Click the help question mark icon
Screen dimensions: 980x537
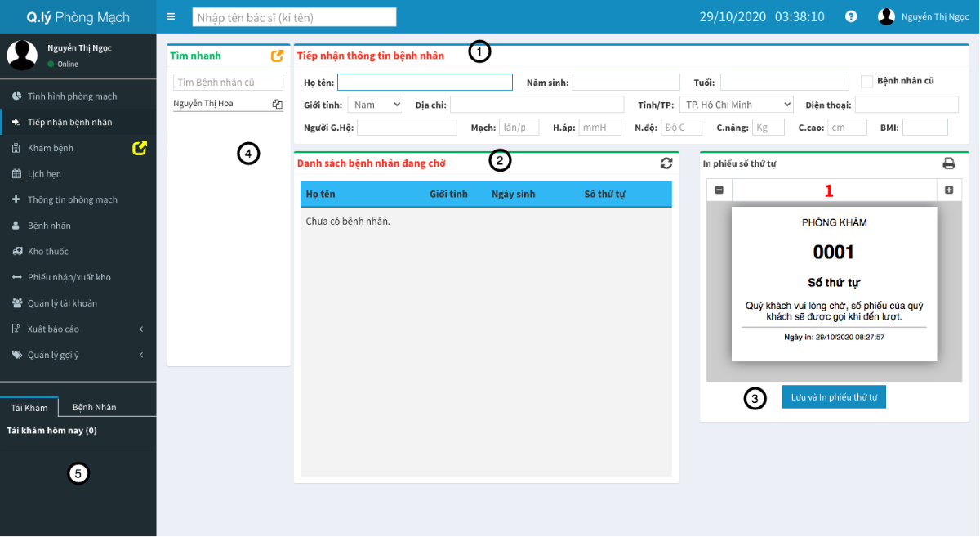851,16
